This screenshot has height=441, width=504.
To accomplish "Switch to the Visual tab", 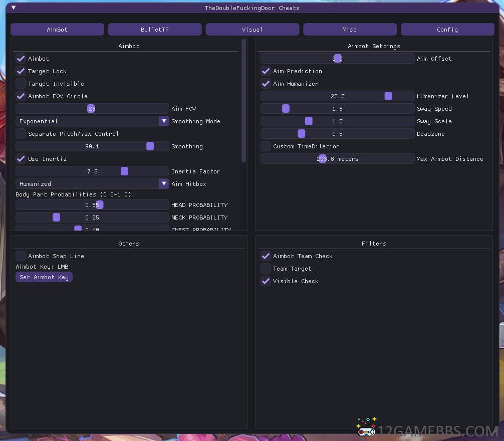I will 252,30.
